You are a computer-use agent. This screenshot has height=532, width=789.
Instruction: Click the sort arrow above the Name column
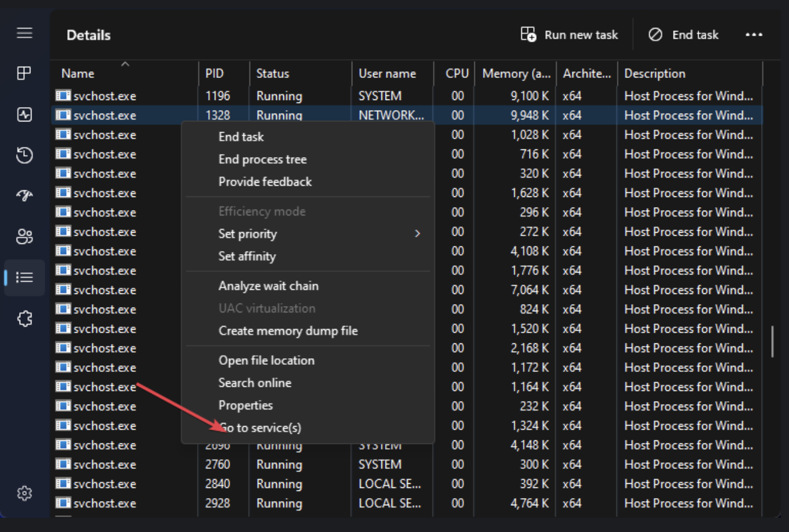[125, 64]
